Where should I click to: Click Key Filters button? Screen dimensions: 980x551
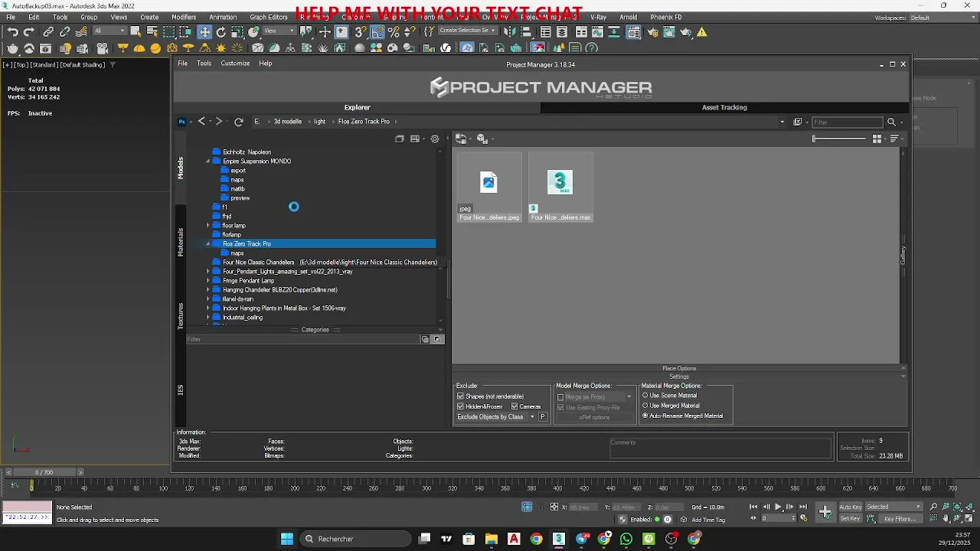point(900,519)
